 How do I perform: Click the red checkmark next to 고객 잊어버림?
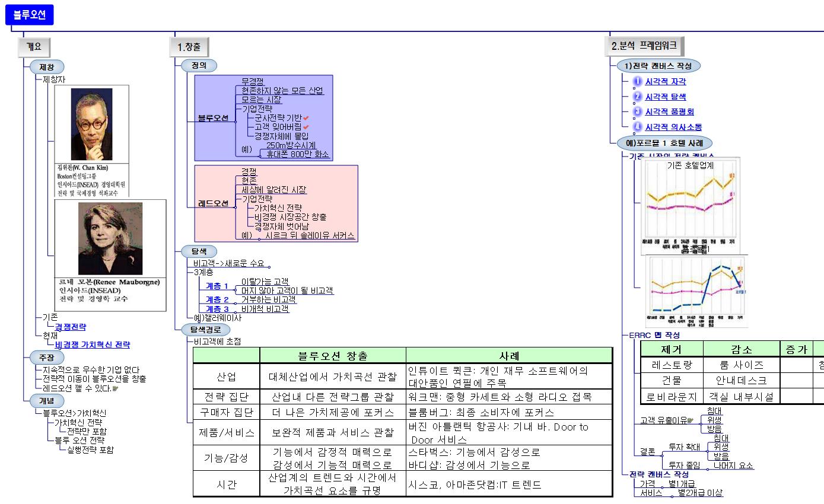306,127
